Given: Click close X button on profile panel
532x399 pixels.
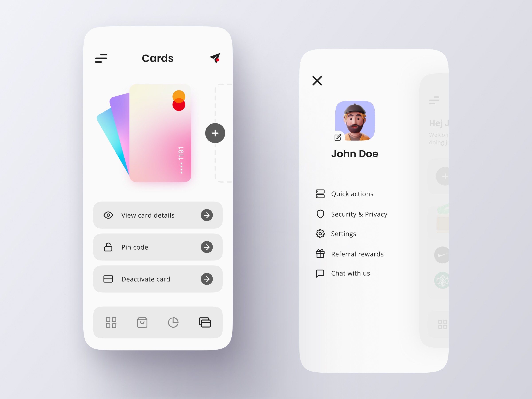Looking at the screenshot, I should coord(317,80).
